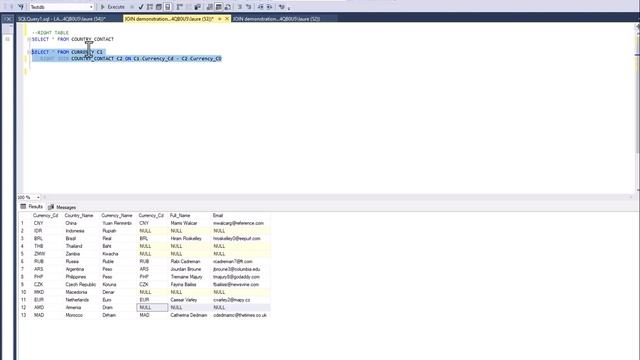Select the China country cell
Screen dimensions: 640x360
(81, 223)
